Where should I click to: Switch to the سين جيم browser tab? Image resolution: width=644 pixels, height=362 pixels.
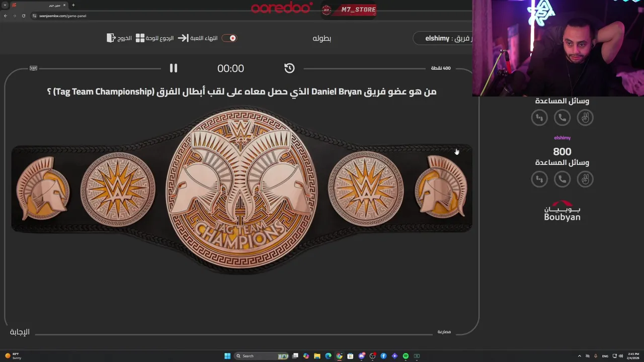click(x=40, y=5)
